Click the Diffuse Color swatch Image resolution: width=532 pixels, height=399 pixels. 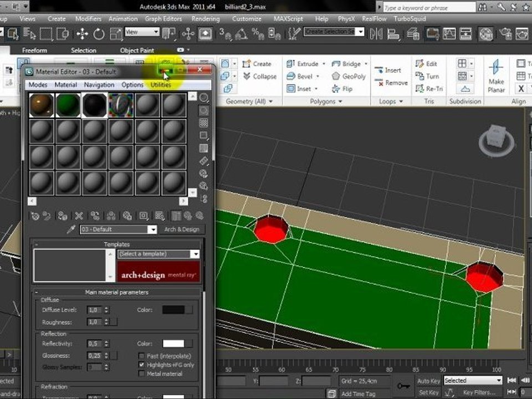[173, 309]
